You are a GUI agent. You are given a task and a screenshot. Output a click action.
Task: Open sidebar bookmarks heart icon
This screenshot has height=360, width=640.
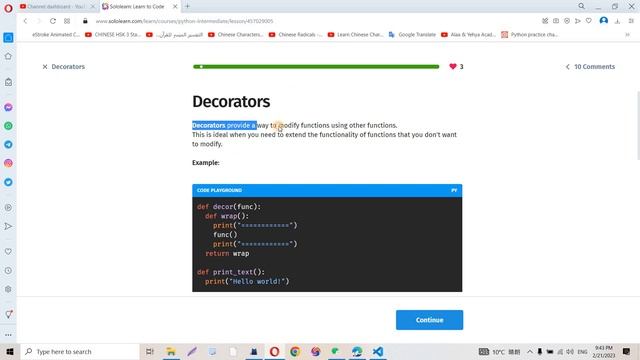[x=8, y=251]
